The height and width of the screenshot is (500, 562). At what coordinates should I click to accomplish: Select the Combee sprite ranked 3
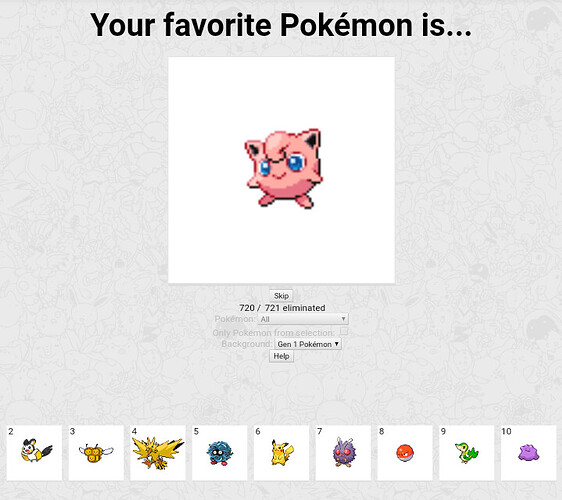[96, 453]
